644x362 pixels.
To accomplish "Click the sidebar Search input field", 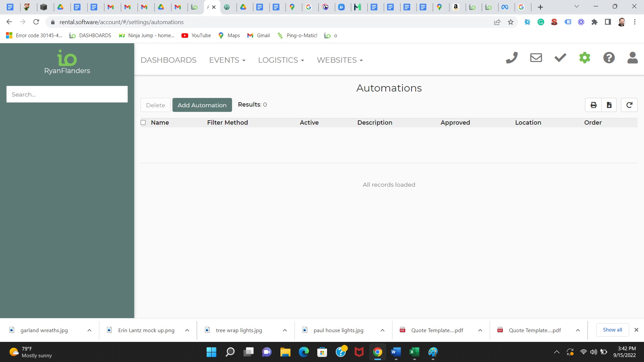I will click(67, 95).
